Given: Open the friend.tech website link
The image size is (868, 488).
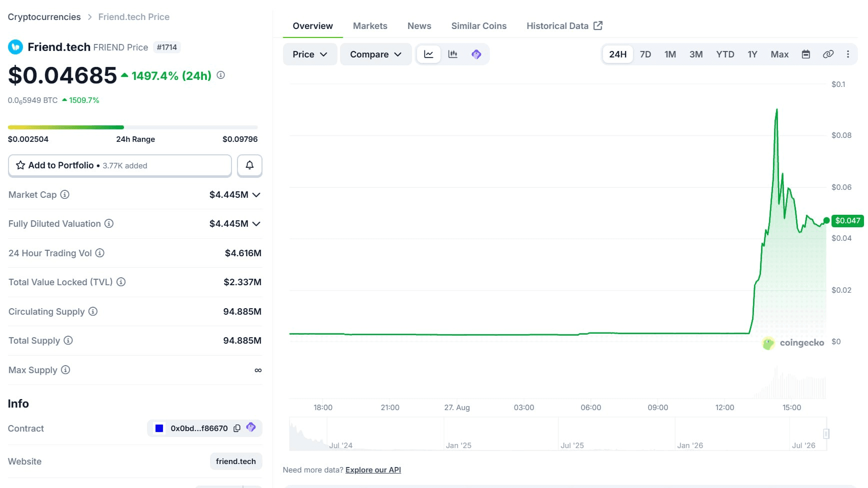Looking at the screenshot, I should 236,461.
